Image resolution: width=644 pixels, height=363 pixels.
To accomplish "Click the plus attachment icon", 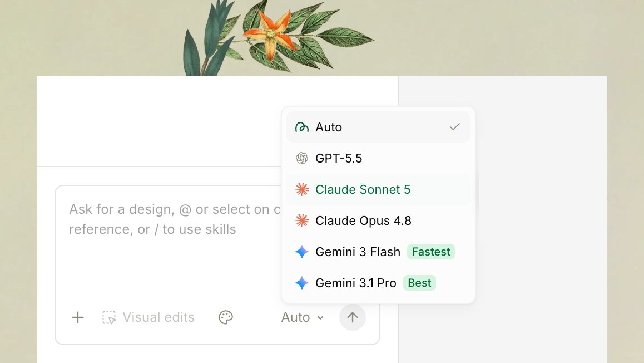I will coord(78,317).
